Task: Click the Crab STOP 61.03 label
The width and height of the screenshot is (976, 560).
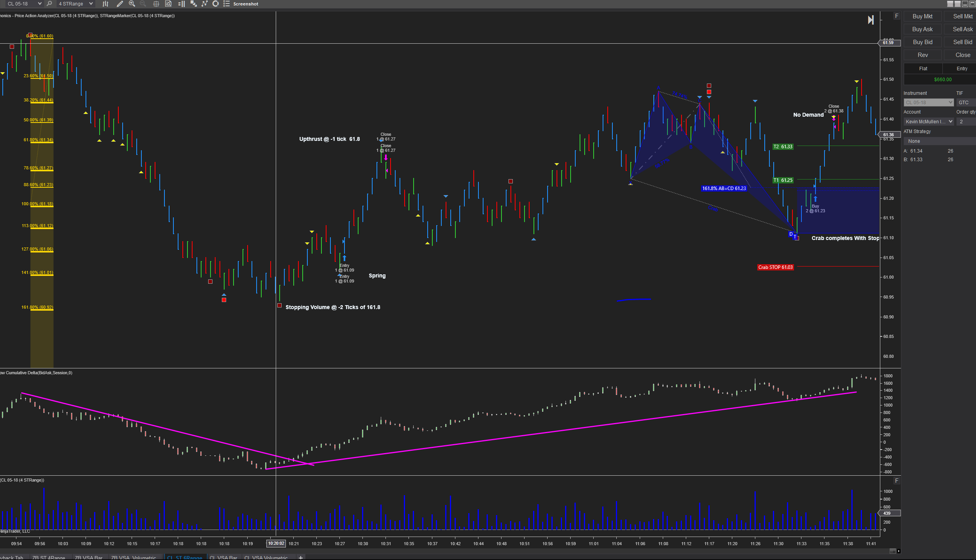Action: 775,267
